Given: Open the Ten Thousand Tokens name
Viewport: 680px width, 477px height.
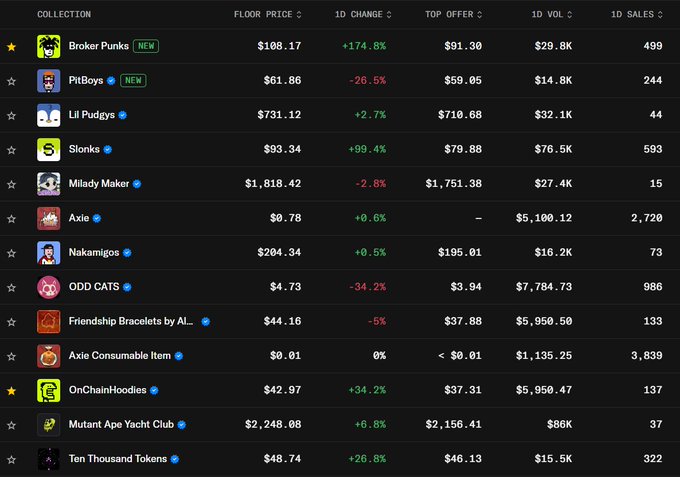Looking at the screenshot, I should [118, 459].
